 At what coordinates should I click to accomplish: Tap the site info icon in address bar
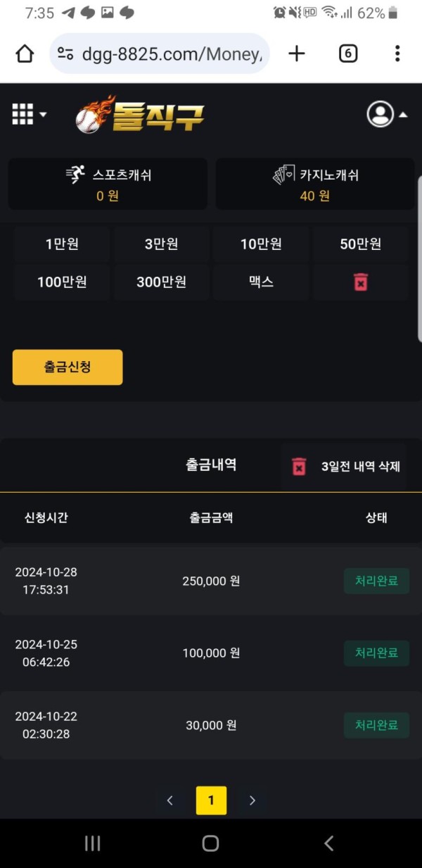(x=65, y=54)
